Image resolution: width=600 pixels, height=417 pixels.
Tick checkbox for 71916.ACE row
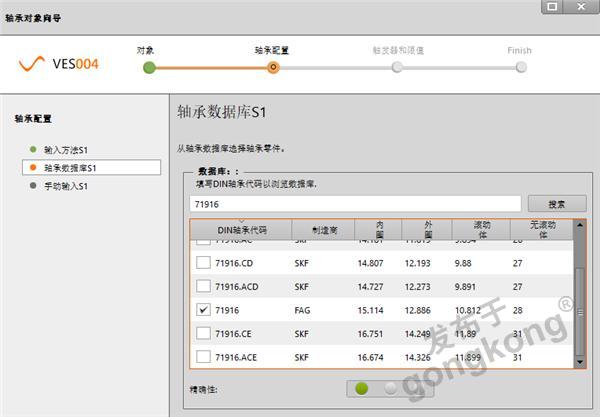click(203, 357)
